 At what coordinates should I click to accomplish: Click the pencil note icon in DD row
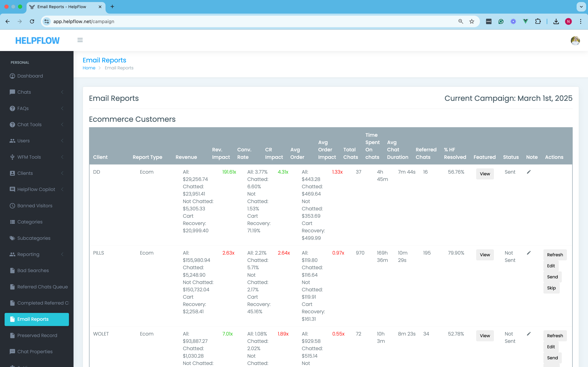click(x=529, y=172)
